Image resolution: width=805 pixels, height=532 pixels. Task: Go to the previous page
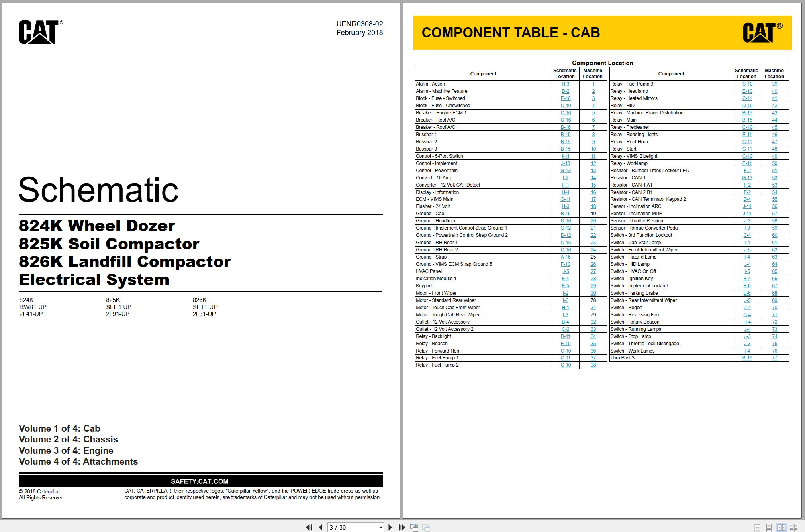click(321, 527)
